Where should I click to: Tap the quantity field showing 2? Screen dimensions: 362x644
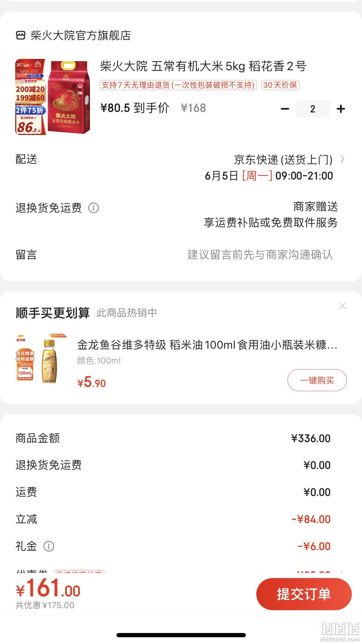coord(313,109)
